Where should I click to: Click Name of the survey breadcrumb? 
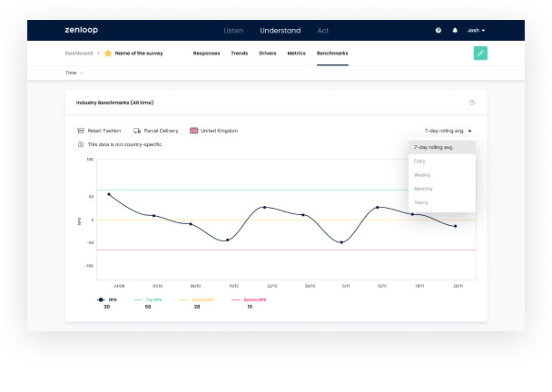139,54
